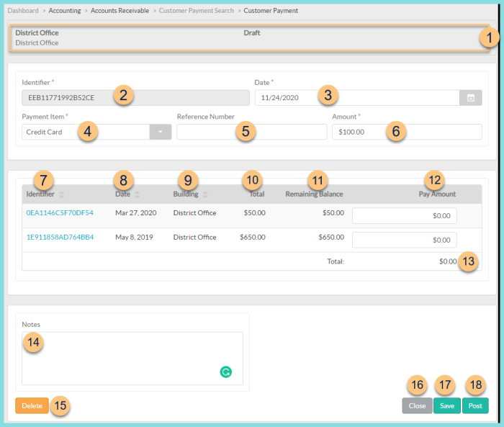The width and height of the screenshot is (504, 427).
Task: Open Accounting breadcrumb
Action: [65, 11]
